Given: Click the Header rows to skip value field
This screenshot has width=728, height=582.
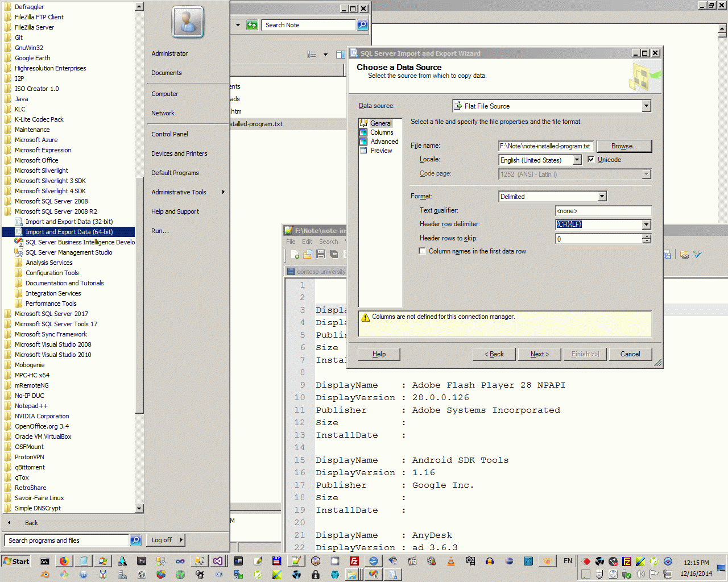Looking at the screenshot, I should click(599, 239).
